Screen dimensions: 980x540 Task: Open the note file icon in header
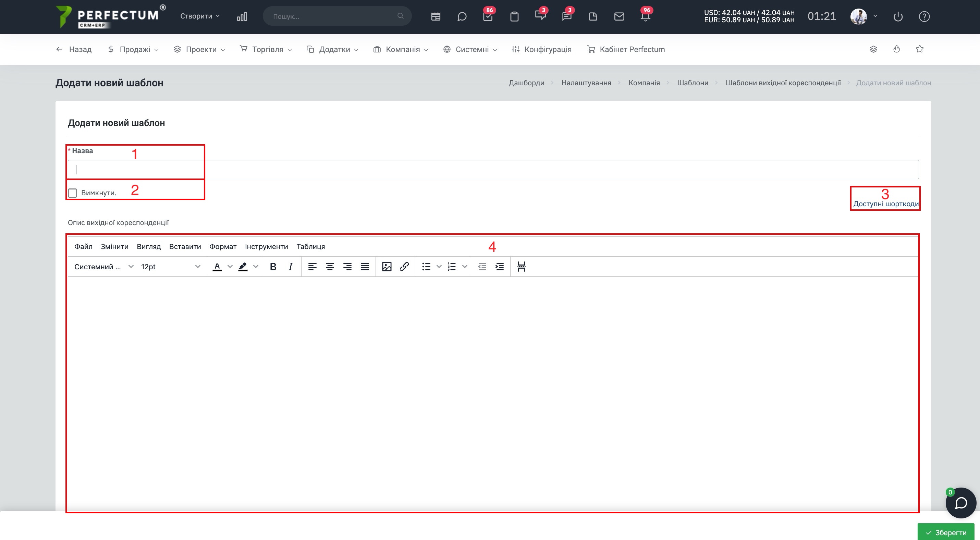point(593,17)
